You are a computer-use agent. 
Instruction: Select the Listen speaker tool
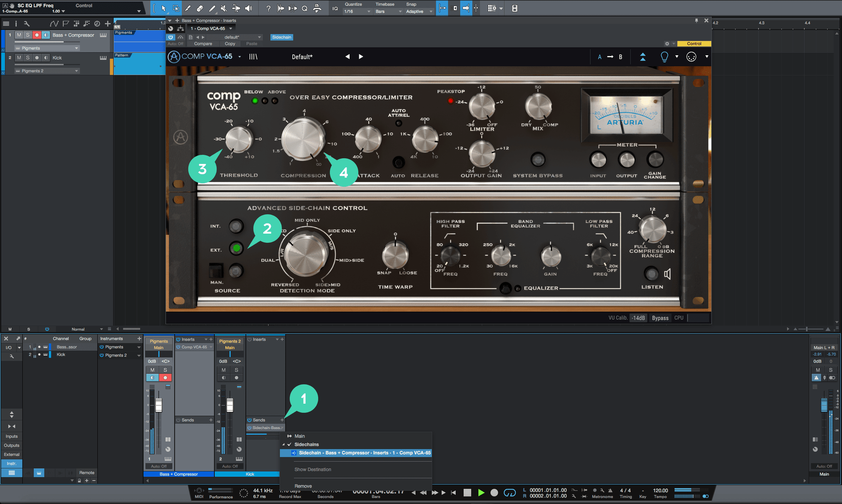coord(249,8)
